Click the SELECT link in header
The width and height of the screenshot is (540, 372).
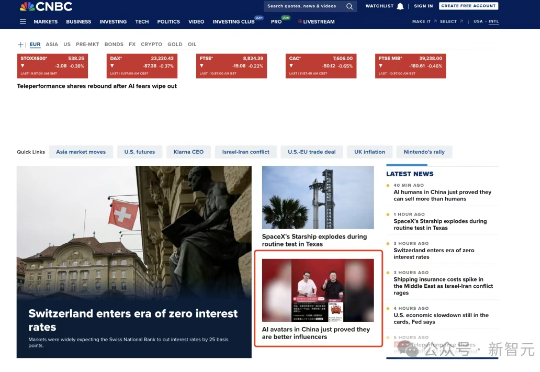(448, 21)
